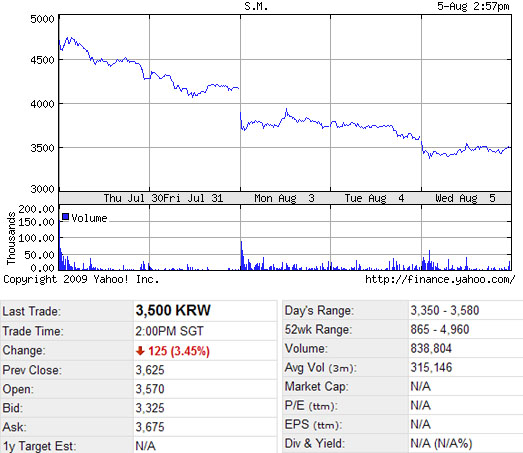Click the blue Volume legend swatch
The height and width of the screenshot is (453, 523).
[x=65, y=217]
